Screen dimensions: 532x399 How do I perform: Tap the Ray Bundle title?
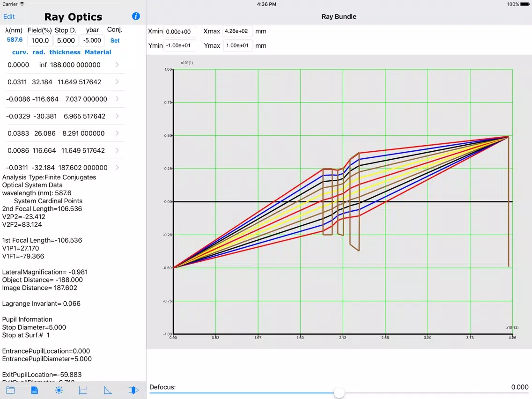[x=339, y=17]
